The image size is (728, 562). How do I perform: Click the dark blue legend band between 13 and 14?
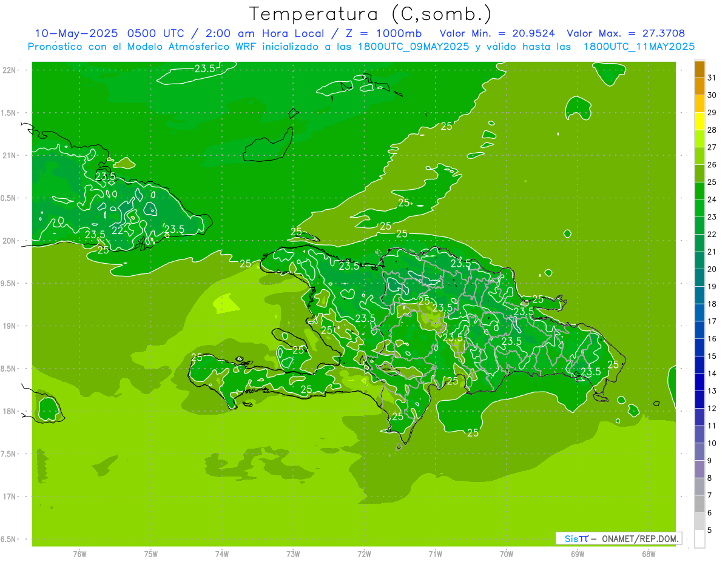pyautogui.click(x=699, y=382)
